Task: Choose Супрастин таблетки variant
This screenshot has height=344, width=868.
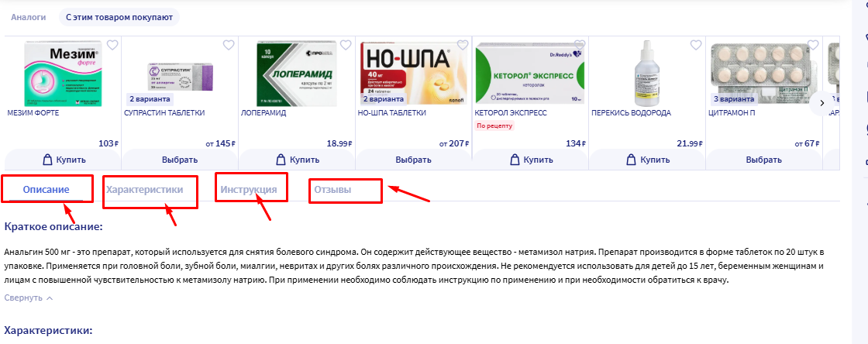Action: [180, 160]
